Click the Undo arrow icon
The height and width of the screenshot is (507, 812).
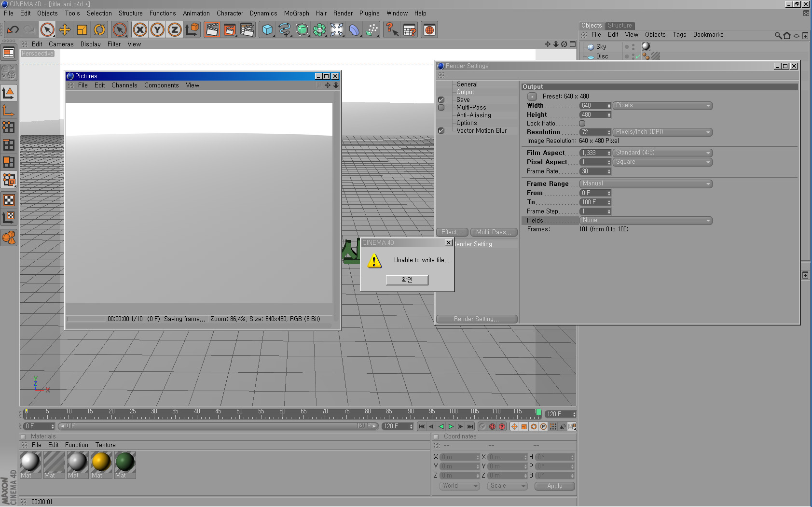pos(13,30)
